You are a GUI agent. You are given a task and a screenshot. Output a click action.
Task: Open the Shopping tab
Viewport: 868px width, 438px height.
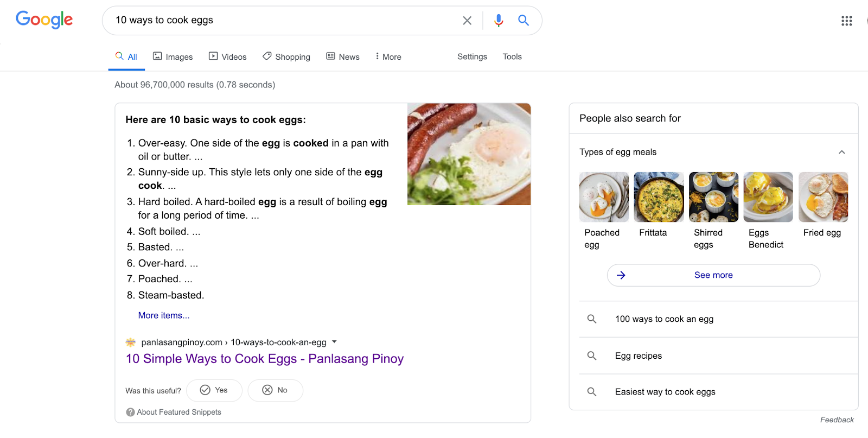(x=286, y=56)
